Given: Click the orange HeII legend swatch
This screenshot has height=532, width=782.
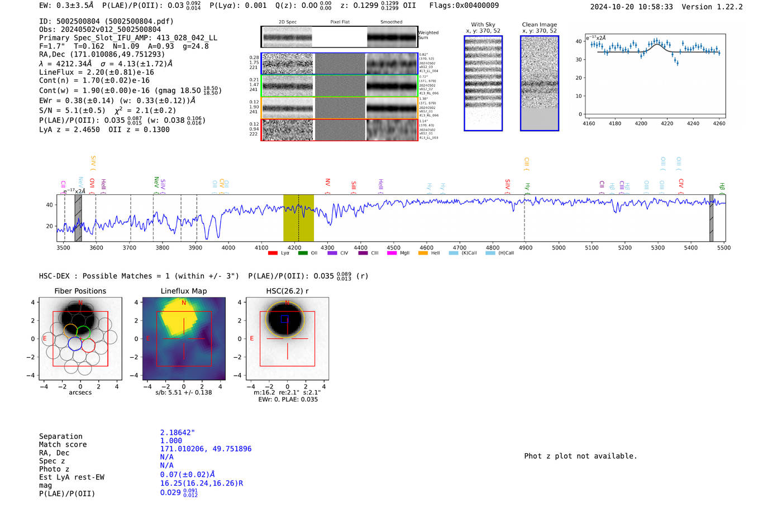Looking at the screenshot, I should coord(423,253).
